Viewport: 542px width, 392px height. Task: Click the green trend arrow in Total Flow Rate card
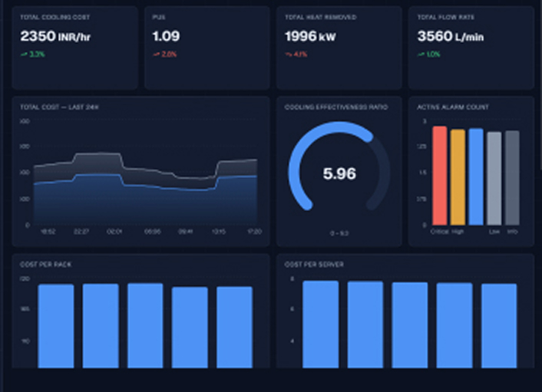pos(421,54)
